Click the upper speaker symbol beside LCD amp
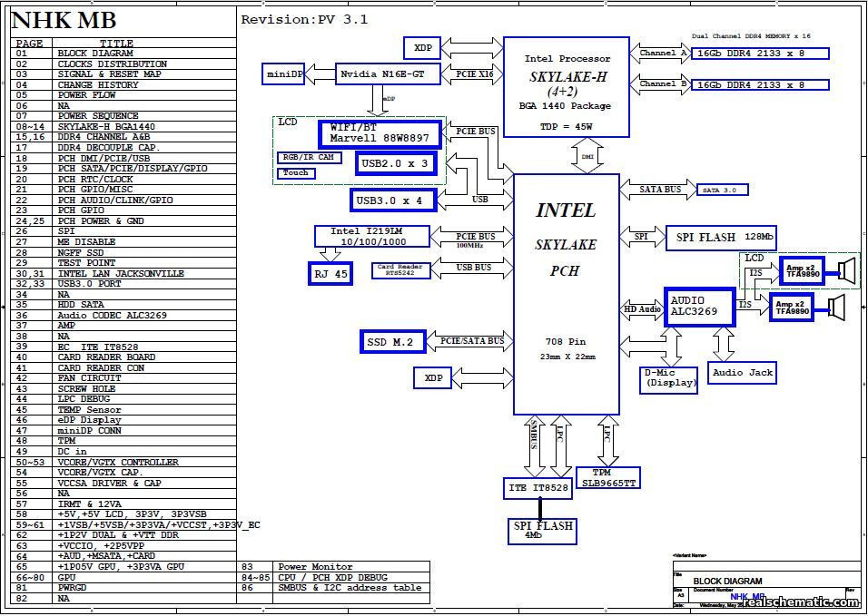 coord(846,270)
